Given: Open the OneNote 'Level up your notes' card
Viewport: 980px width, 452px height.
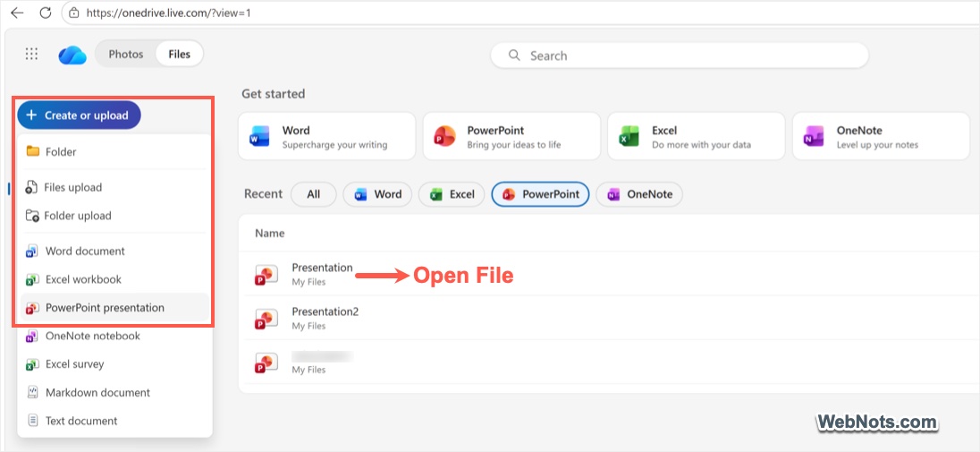Looking at the screenshot, I should click(882, 136).
